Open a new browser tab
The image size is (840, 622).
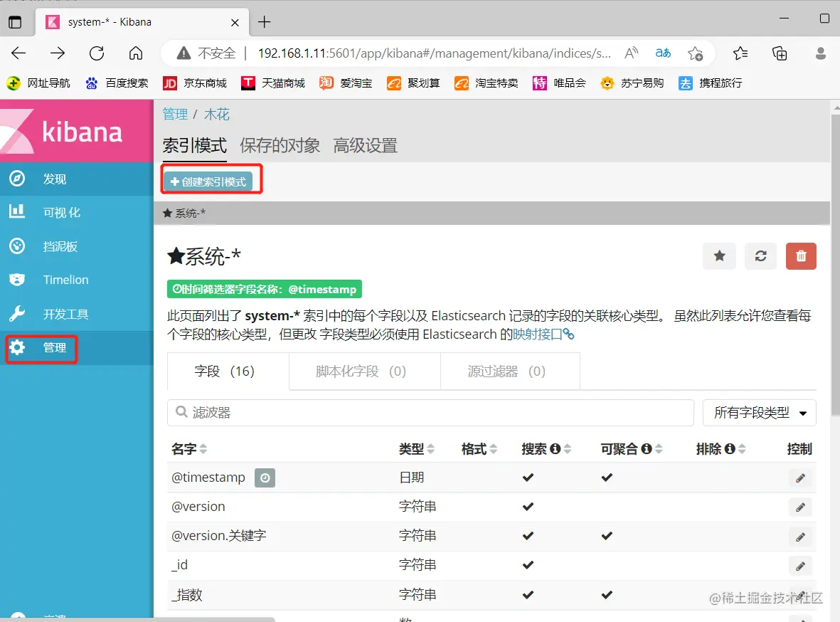(x=264, y=22)
